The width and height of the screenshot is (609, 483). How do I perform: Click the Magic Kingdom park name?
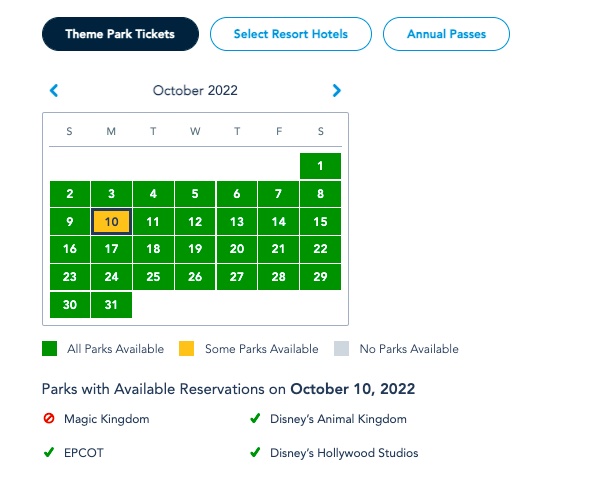pos(106,419)
